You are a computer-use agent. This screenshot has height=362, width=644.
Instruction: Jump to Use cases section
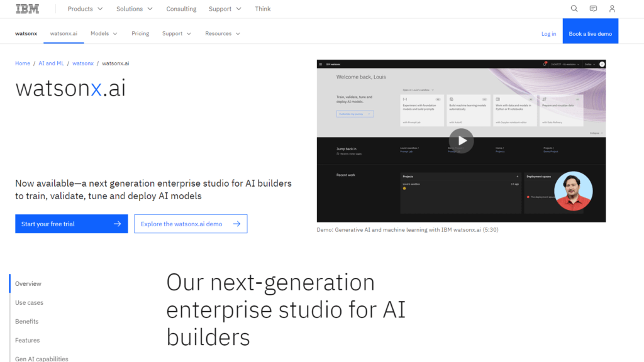29,302
